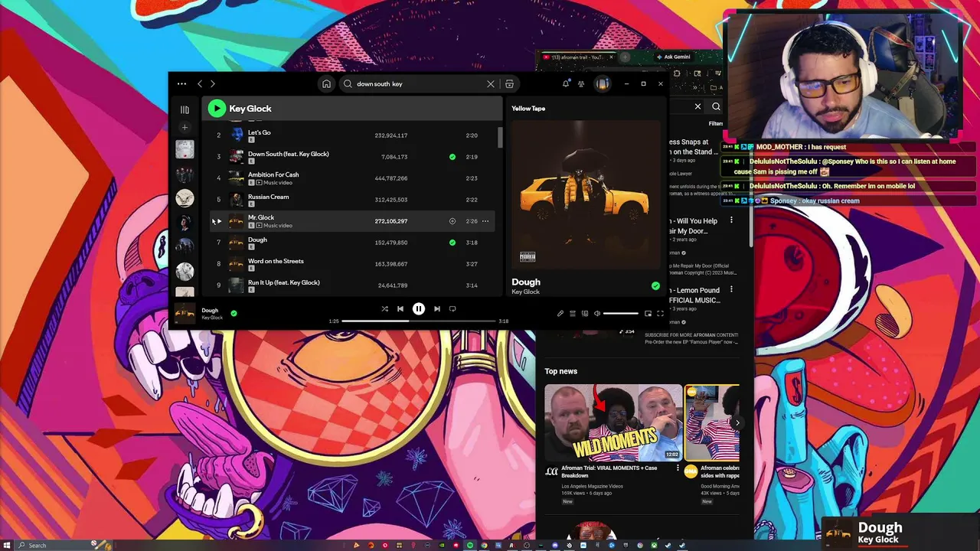The image size is (980, 551).
Task: Open Connect to a device icon
Action: click(585, 314)
